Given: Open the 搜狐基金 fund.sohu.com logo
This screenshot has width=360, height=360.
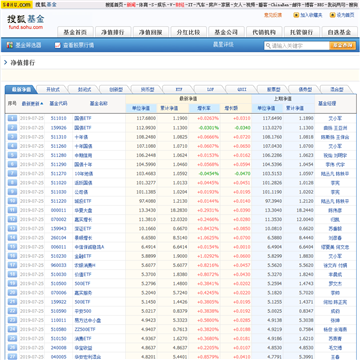Looking at the screenshot, I should [26, 22].
